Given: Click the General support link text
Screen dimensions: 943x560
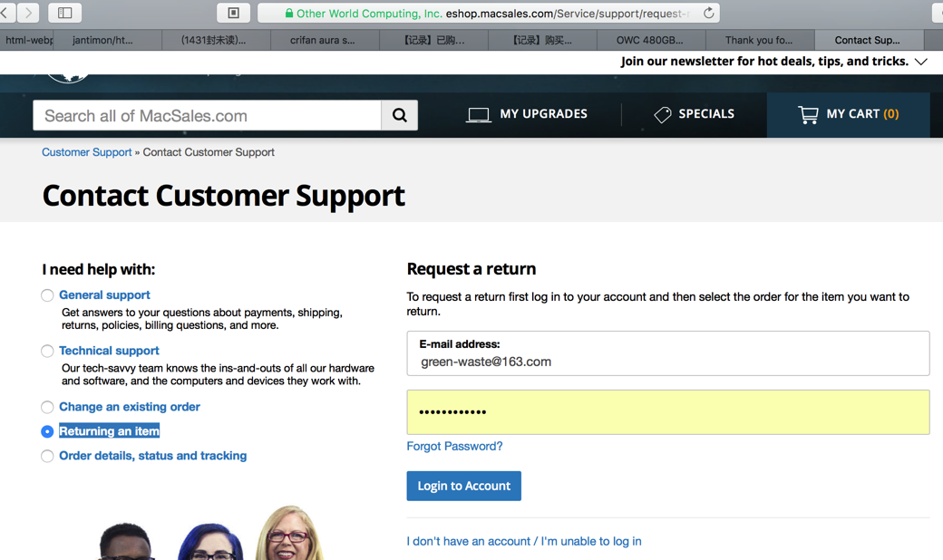Looking at the screenshot, I should 104,295.
